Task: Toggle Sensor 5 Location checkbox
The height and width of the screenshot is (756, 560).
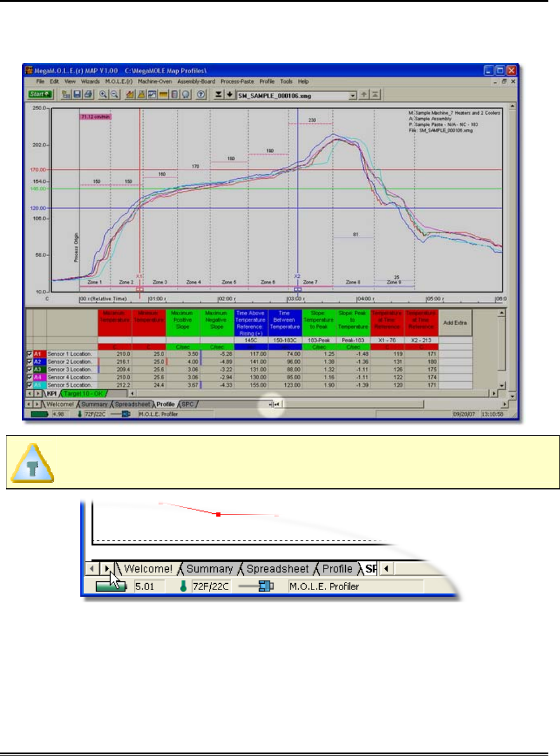Action: (x=29, y=385)
